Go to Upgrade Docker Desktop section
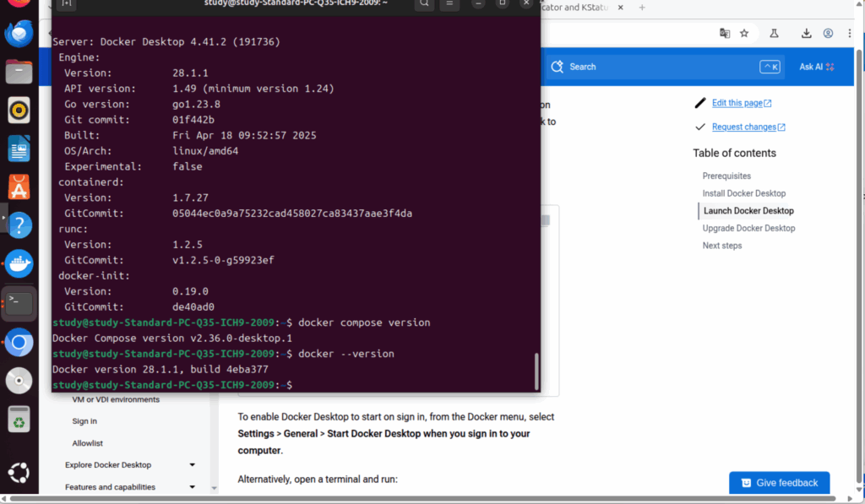Image resolution: width=865 pixels, height=504 pixels. (x=748, y=228)
